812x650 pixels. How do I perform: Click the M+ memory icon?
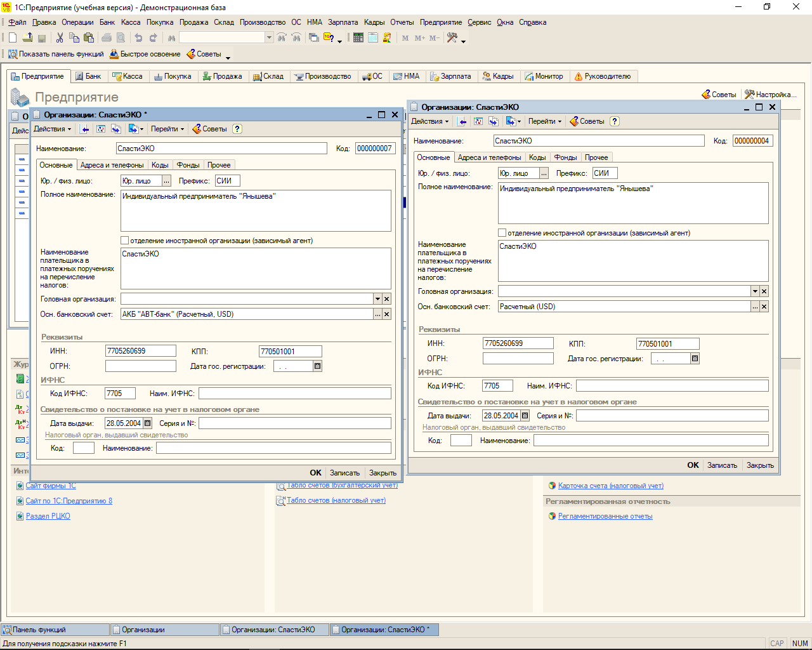point(419,38)
